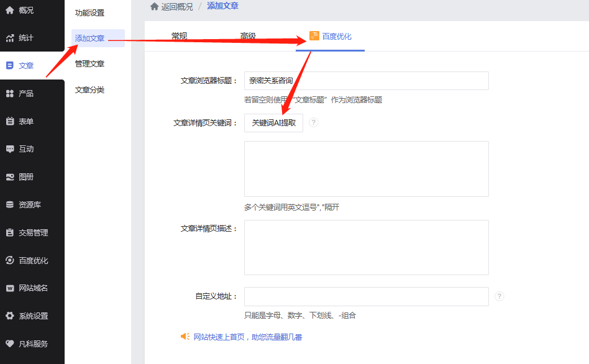Click help icon next to 关键词AI提取

click(x=313, y=122)
